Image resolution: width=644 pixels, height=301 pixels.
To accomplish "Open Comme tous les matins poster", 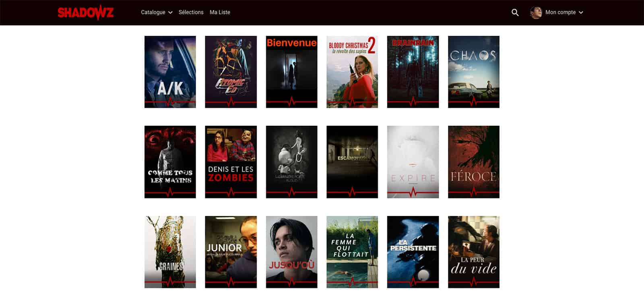I will tap(170, 162).
